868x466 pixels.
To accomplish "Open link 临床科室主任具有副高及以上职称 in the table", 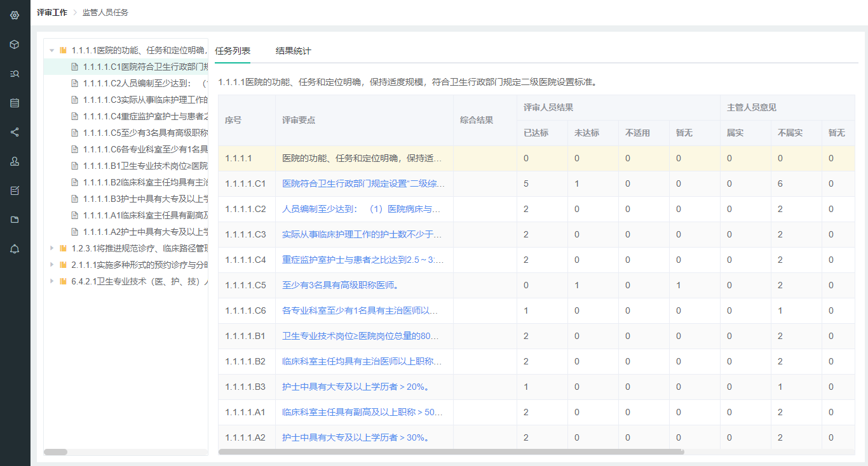I will [362, 412].
